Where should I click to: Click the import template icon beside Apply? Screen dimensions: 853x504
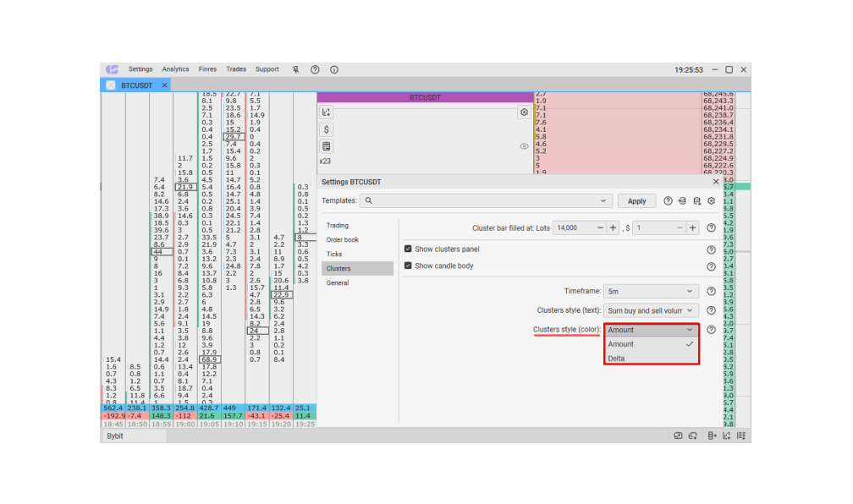682,200
